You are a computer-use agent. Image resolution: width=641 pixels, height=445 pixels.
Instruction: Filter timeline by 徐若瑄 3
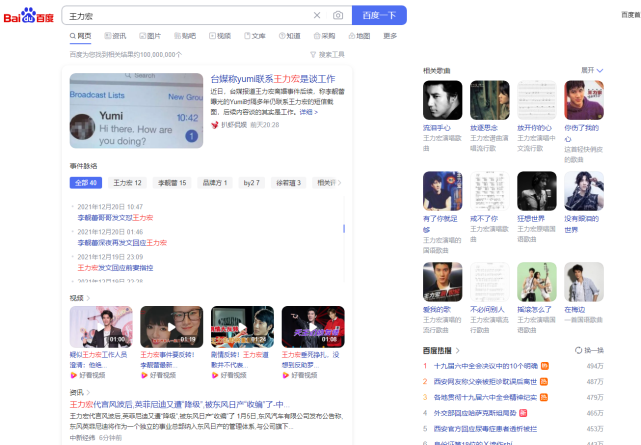pos(289,183)
